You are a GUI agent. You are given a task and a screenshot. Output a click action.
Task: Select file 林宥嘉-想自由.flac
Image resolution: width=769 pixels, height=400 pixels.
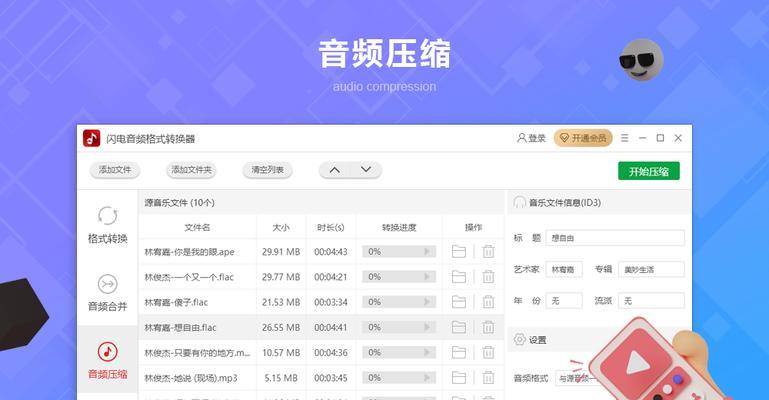(x=180, y=327)
